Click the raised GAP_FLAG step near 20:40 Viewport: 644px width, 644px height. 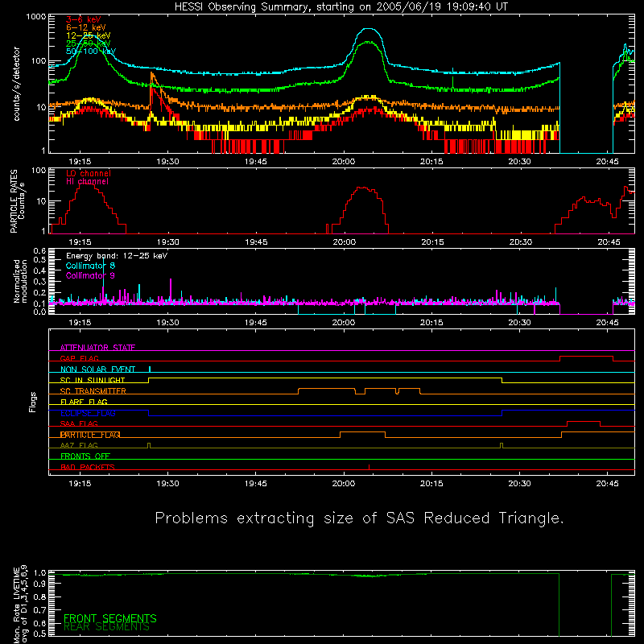point(586,357)
